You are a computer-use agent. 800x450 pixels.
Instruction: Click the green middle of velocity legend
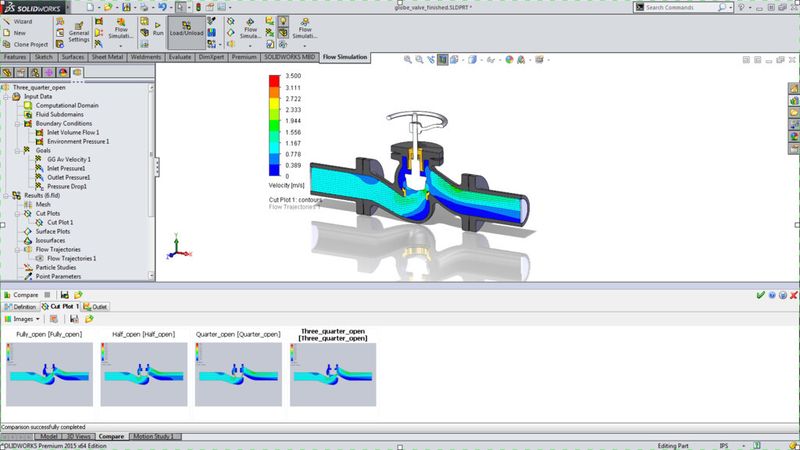(274, 126)
